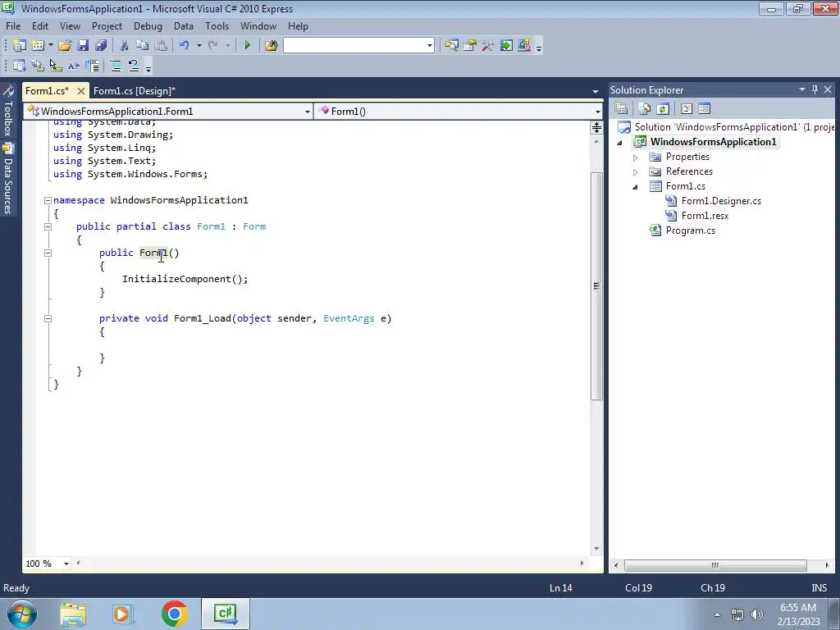Click the Cut scissors icon

tap(125, 46)
